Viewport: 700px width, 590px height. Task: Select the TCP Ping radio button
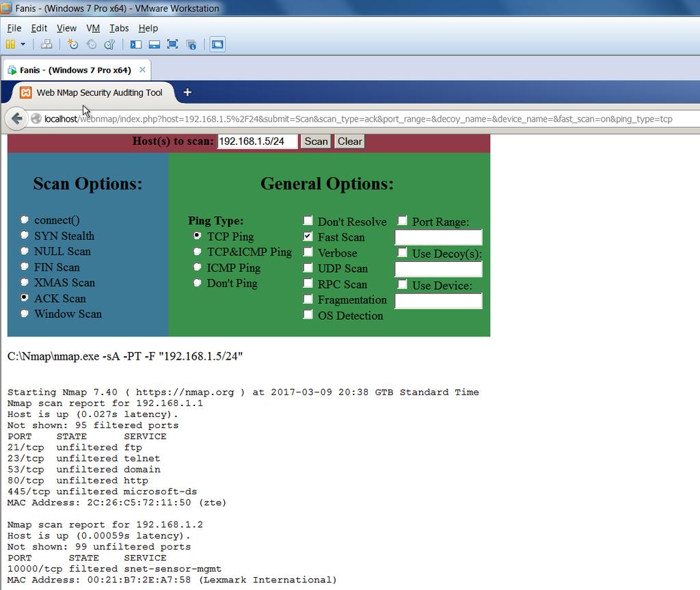click(197, 235)
